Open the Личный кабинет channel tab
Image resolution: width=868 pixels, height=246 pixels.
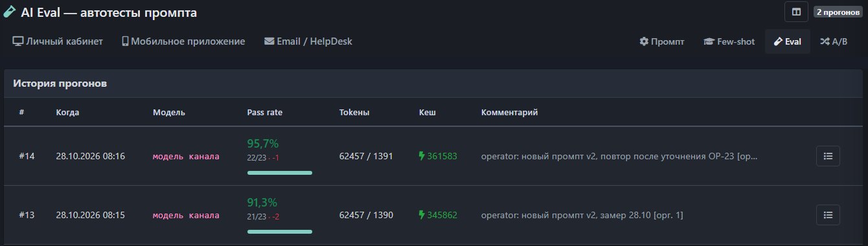[x=58, y=41]
